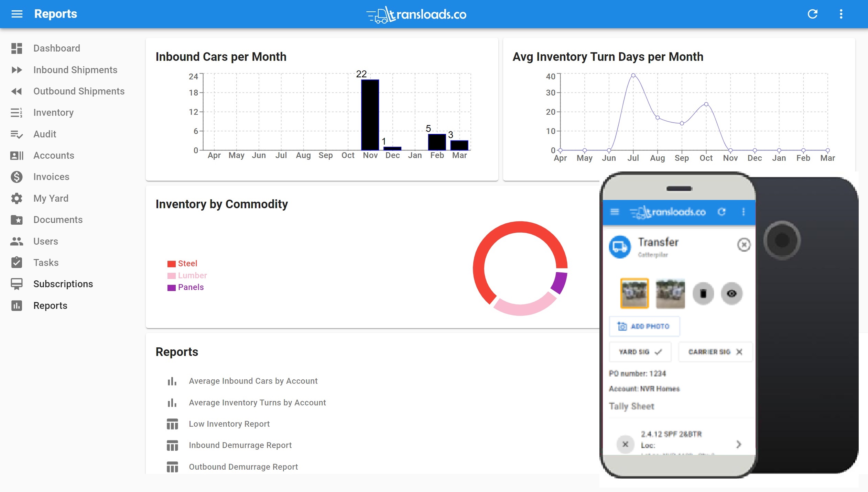Click the Documents starred folder icon

pyautogui.click(x=17, y=220)
